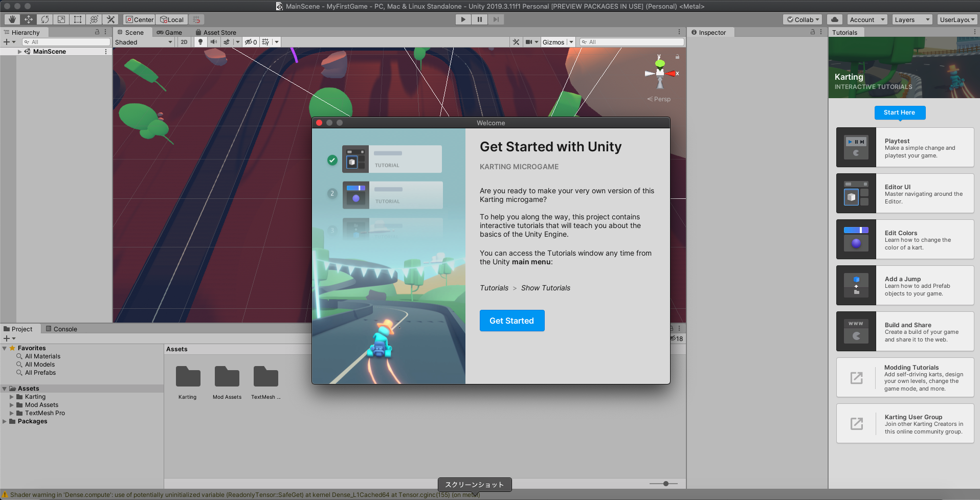Screen dimensions: 980x500
Task: Open the Collab dropdown
Action: coord(803,19)
